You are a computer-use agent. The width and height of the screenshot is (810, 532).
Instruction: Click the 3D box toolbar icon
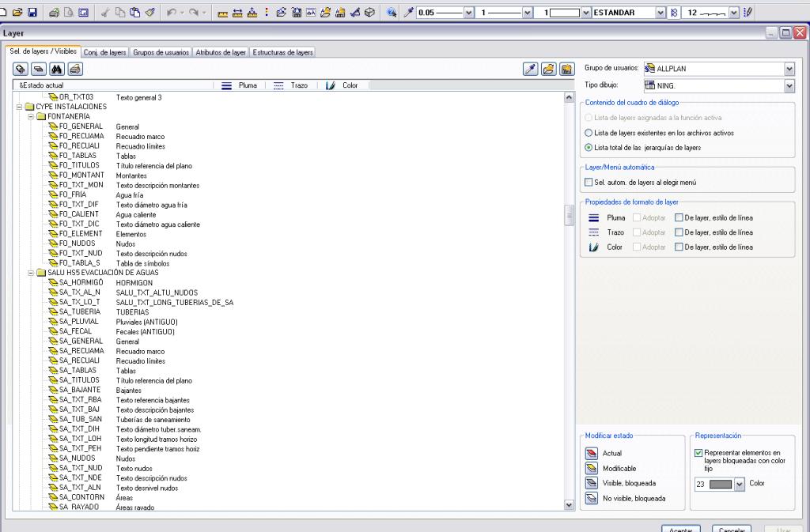(x=369, y=13)
